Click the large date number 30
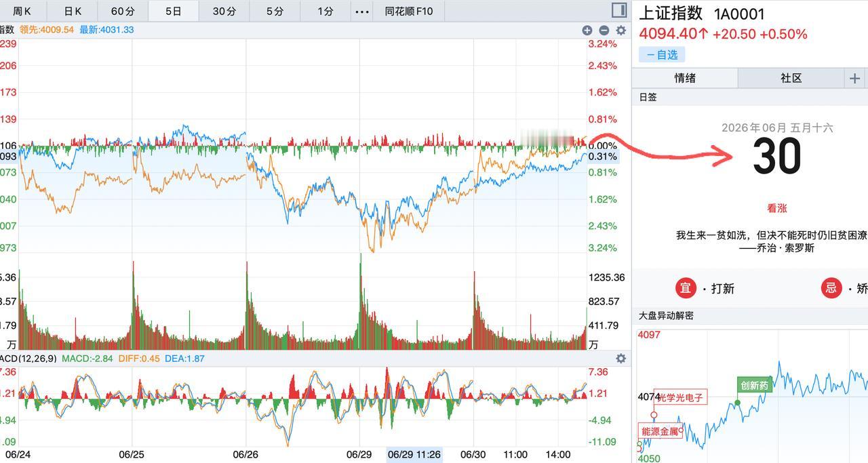The height and width of the screenshot is (463, 868). click(x=777, y=157)
